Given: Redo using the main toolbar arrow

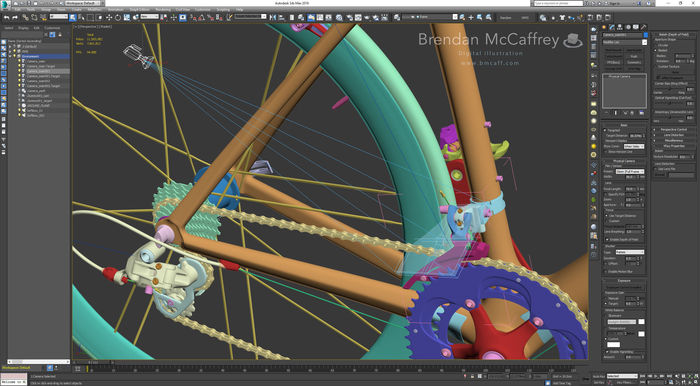Looking at the screenshot, I should [x=15, y=17].
